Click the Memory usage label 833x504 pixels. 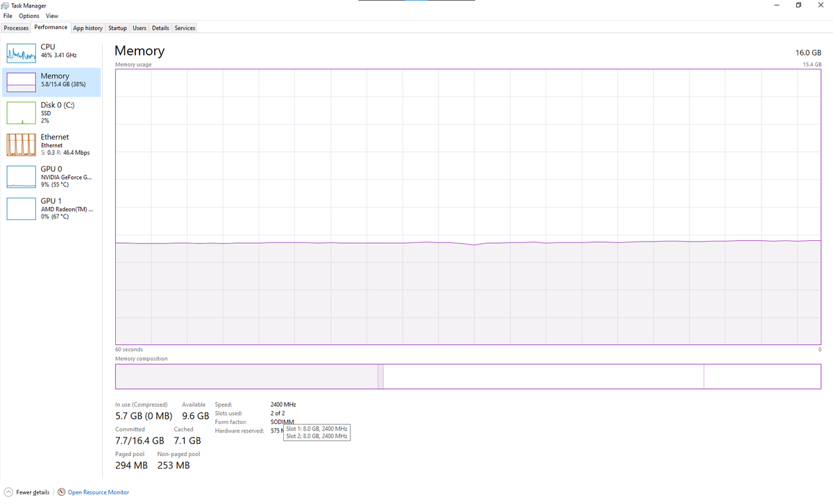(x=133, y=65)
